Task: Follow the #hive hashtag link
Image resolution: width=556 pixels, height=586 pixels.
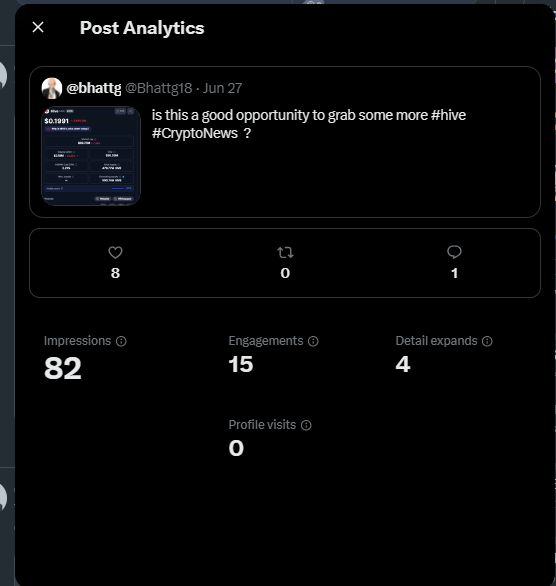Action: coord(448,115)
